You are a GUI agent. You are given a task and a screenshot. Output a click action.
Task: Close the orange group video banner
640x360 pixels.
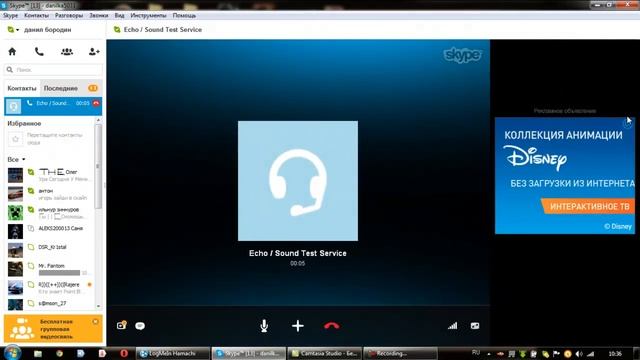point(96,322)
